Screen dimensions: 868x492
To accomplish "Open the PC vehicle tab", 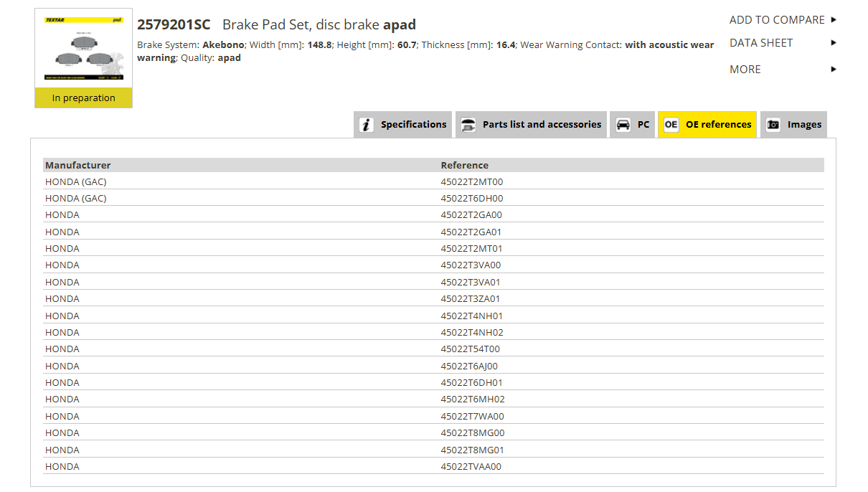I will pyautogui.click(x=632, y=124).
